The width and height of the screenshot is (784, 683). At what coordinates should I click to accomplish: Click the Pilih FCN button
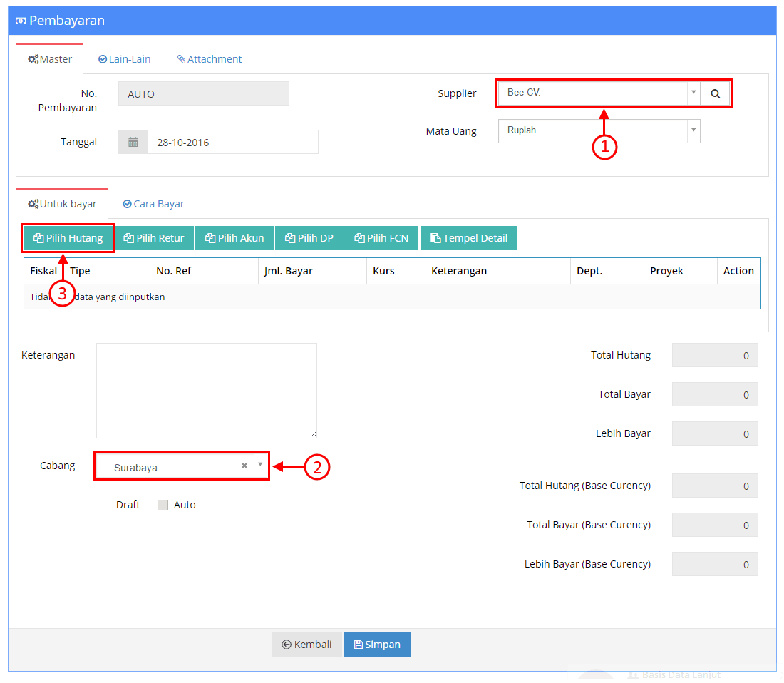pos(381,238)
